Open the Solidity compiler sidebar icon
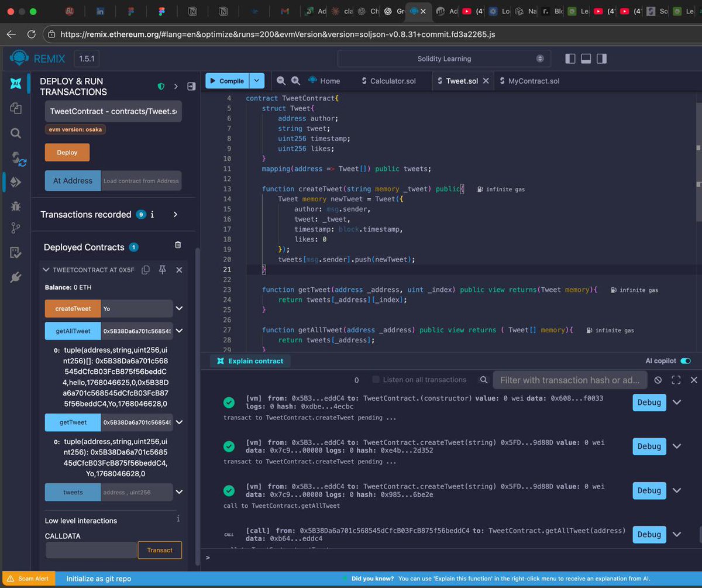Image resolution: width=702 pixels, height=588 pixels. (18, 158)
